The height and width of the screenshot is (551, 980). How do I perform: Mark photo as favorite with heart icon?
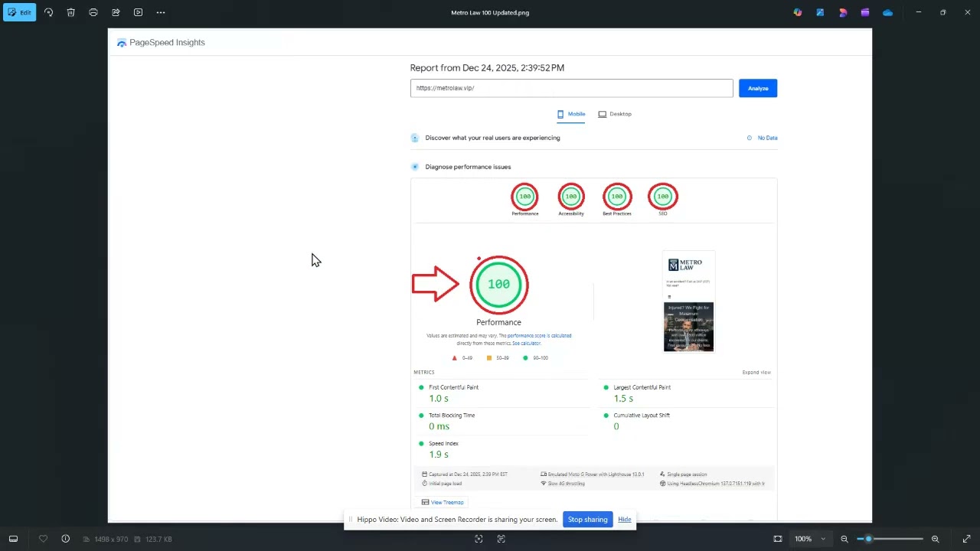pos(43,539)
